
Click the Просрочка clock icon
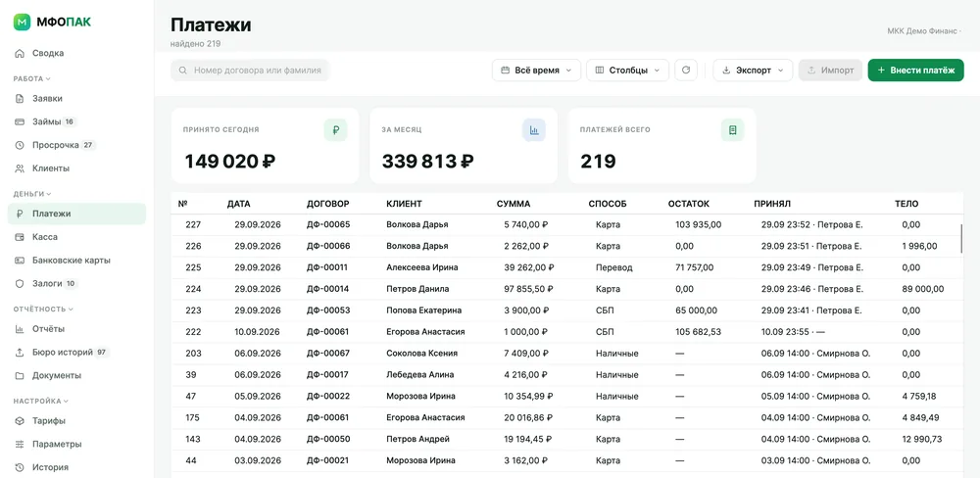tap(20, 145)
